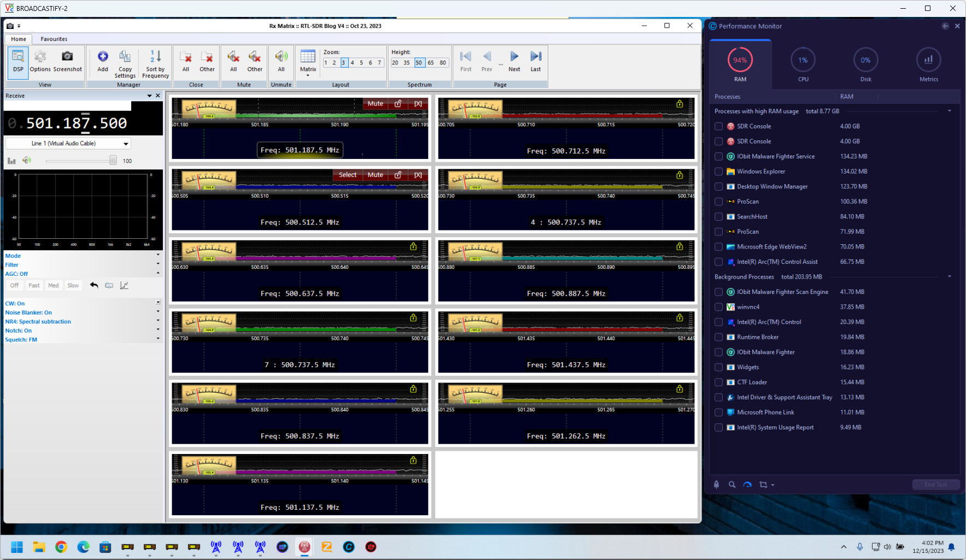Open Line 1 Virtual Audio Cable dropdown
This screenshot has height=560, width=966.
[126, 144]
